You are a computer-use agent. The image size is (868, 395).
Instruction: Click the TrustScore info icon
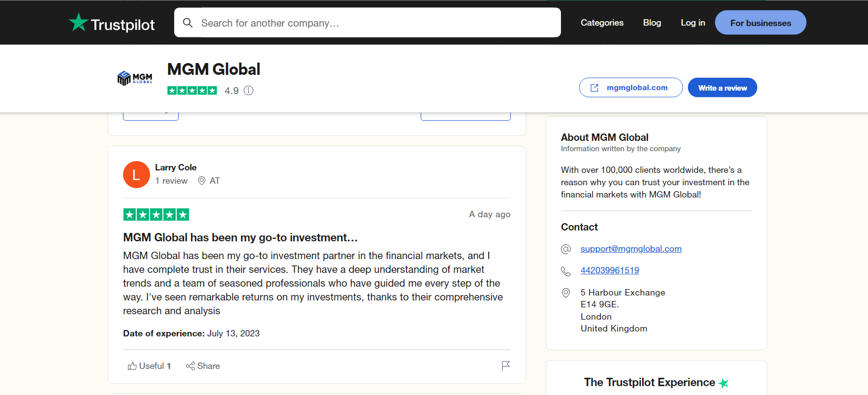(248, 90)
